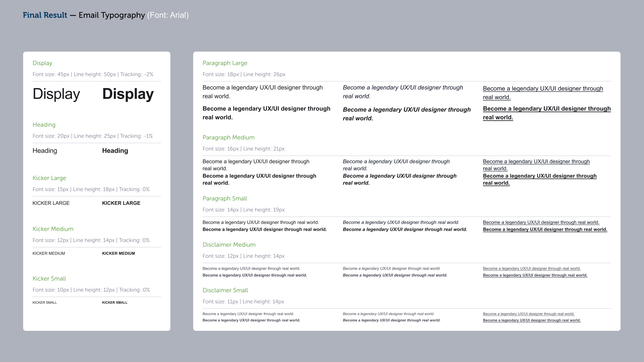Click the underlined regular Disclaimer Medium link
Viewport: 644px width, 362px height.
532,269
